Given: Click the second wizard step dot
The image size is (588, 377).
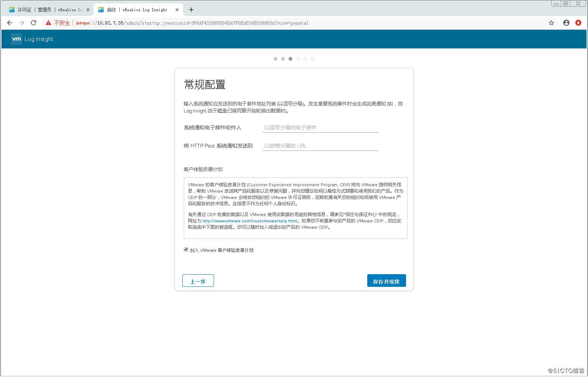Looking at the screenshot, I should coord(283,59).
